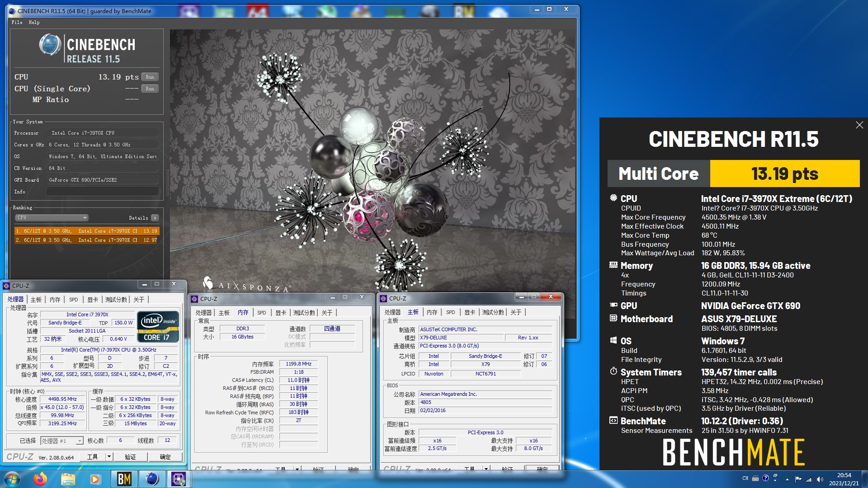The height and width of the screenshot is (488, 868).
Task: Click the X79-DELUXE model field
Action: pos(461,338)
